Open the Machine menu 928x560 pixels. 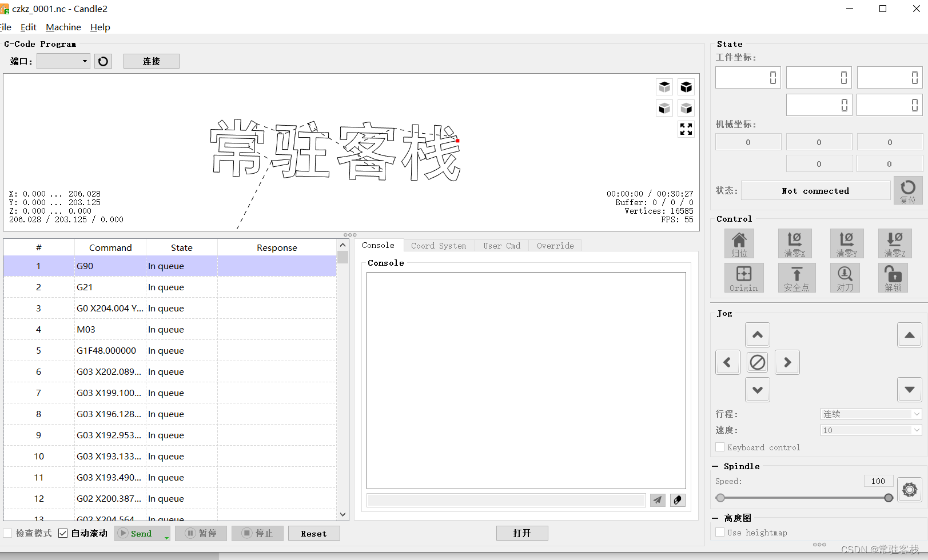click(63, 27)
